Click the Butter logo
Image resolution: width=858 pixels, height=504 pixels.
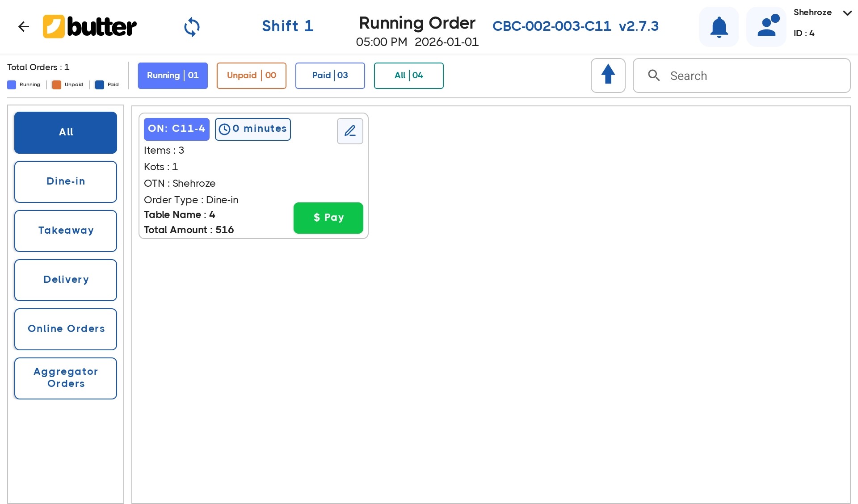point(89,26)
